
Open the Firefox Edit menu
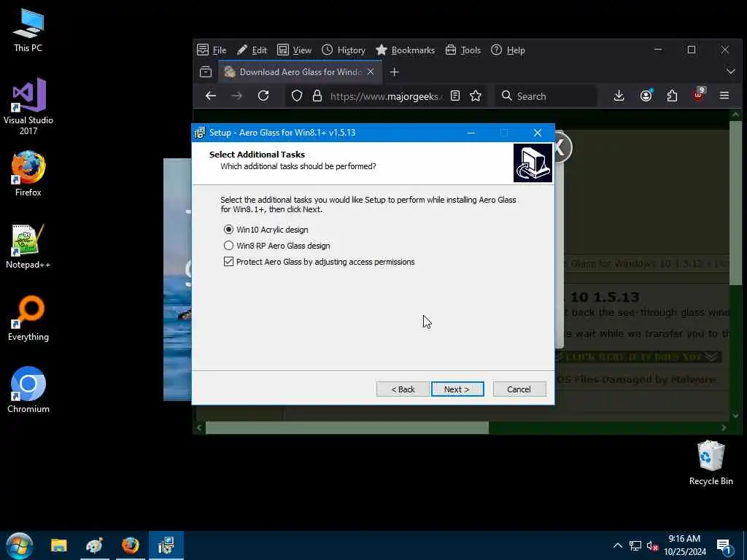[x=252, y=50]
